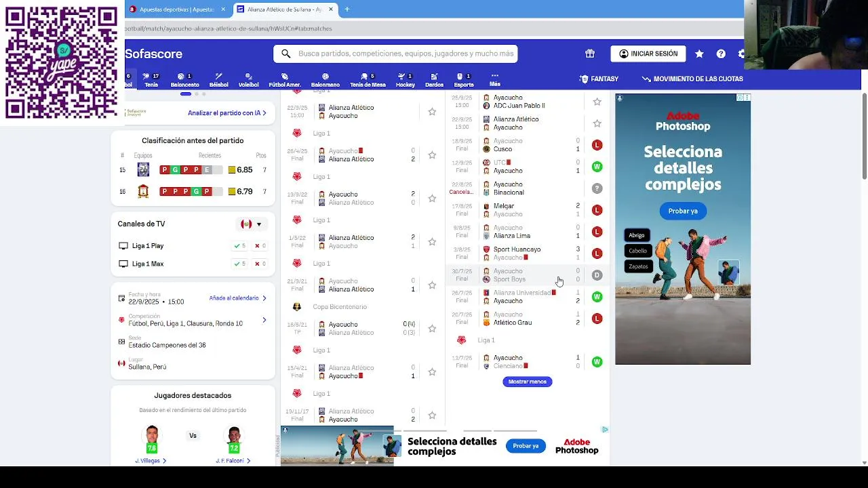The width and height of the screenshot is (868, 488).
Task: Open the Béisbol sport icon
Action: click(x=218, y=80)
